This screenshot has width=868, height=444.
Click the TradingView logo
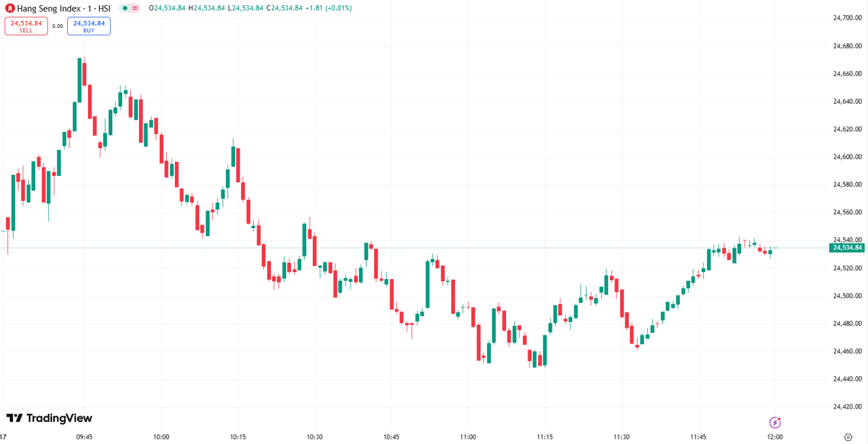(49, 418)
